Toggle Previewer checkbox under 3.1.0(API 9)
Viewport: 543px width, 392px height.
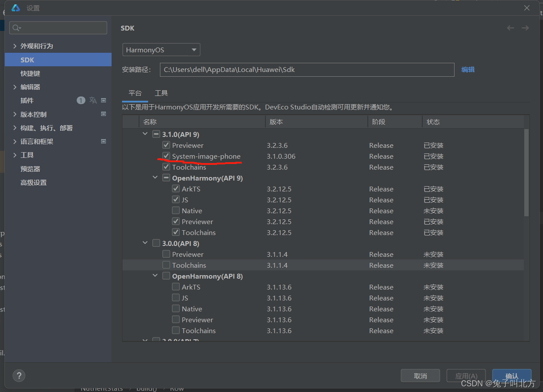pos(166,145)
